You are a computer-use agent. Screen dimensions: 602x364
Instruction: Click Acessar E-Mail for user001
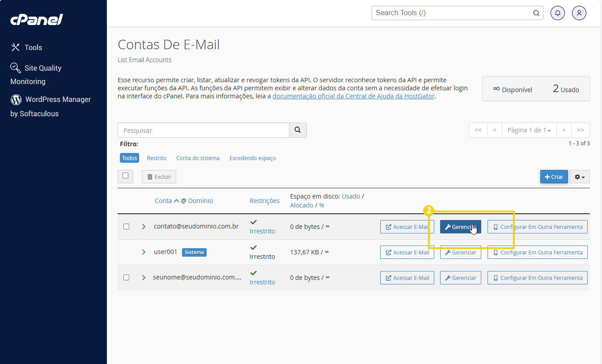click(407, 252)
